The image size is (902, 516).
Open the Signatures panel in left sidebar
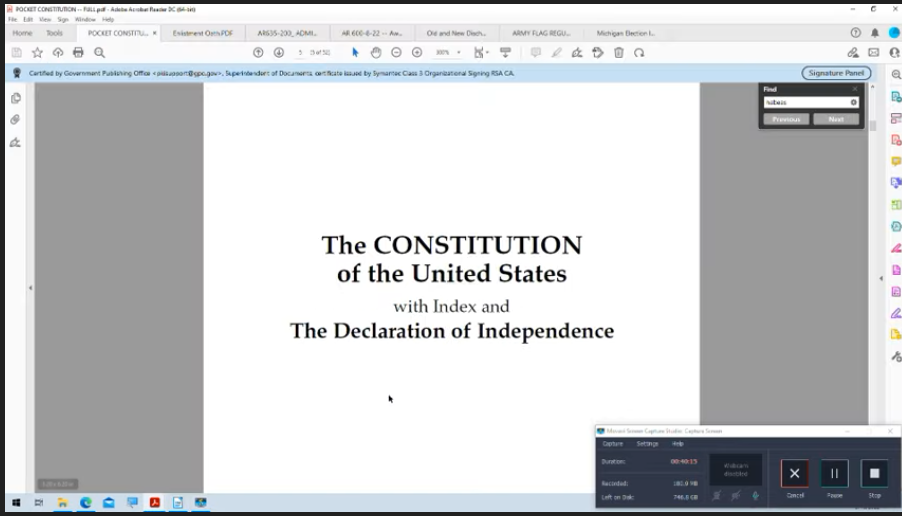[16, 142]
